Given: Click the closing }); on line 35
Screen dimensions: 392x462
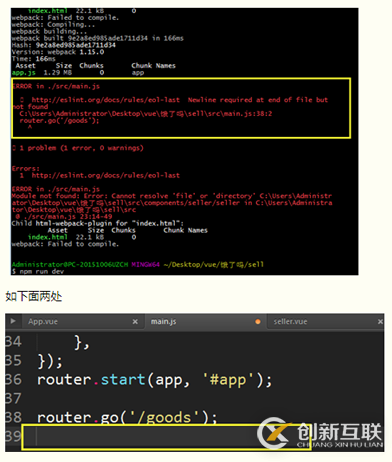Looking at the screenshot, I should pos(50,361).
